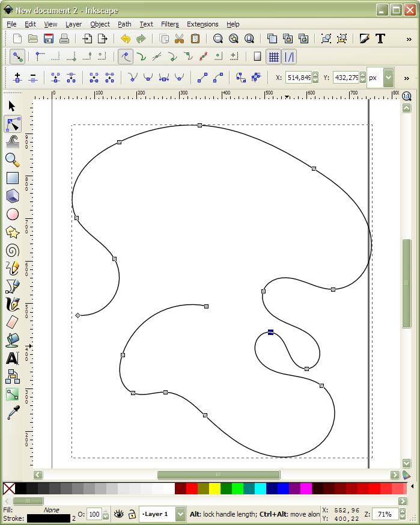
Task: Open the Path menu
Action: [124, 24]
